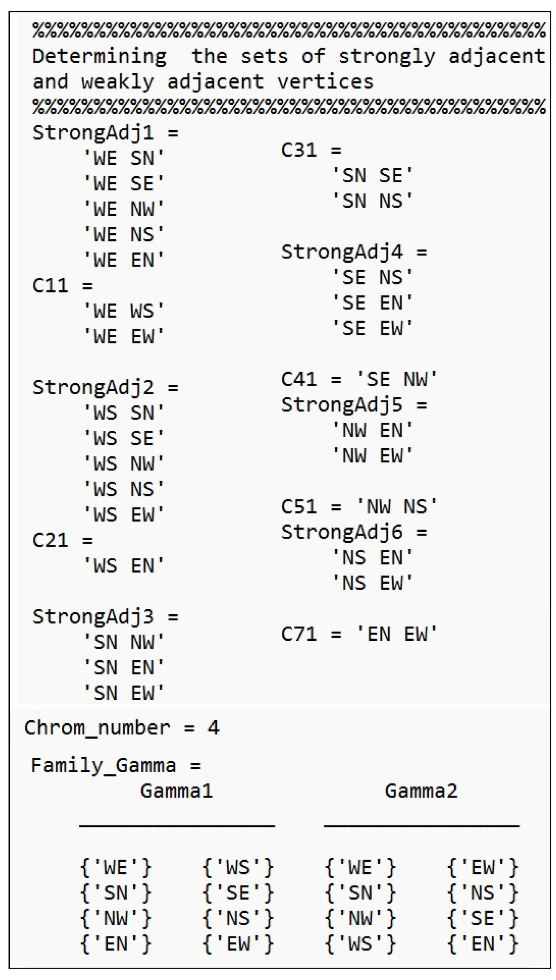Click the Gamma2 column header
Image resolution: width=556 pixels, height=980 pixels.
[x=421, y=791]
